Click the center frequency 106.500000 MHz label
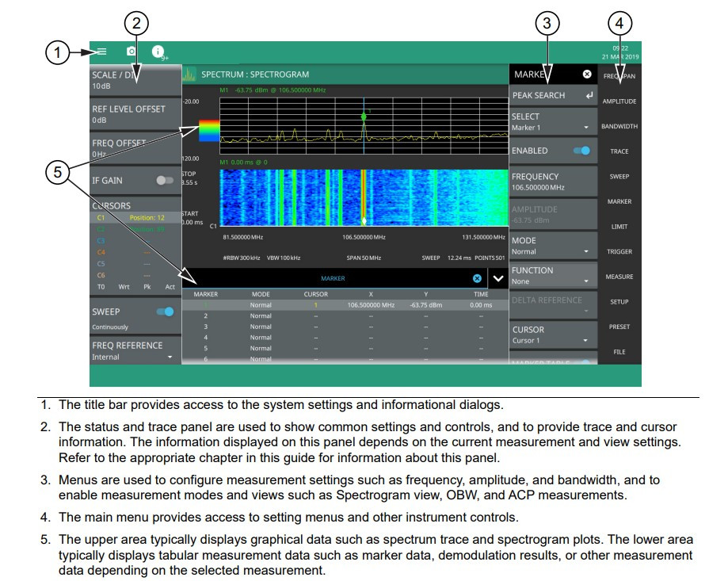 pos(364,237)
